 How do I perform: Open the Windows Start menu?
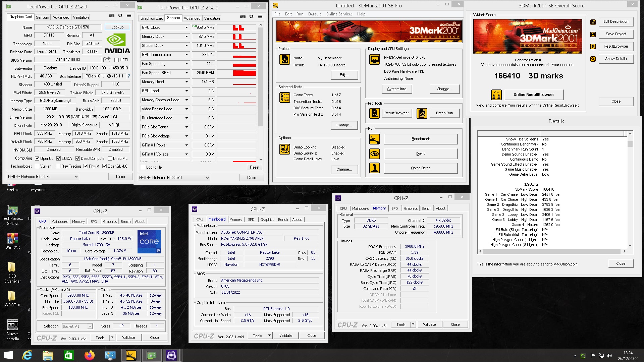(x=8, y=355)
